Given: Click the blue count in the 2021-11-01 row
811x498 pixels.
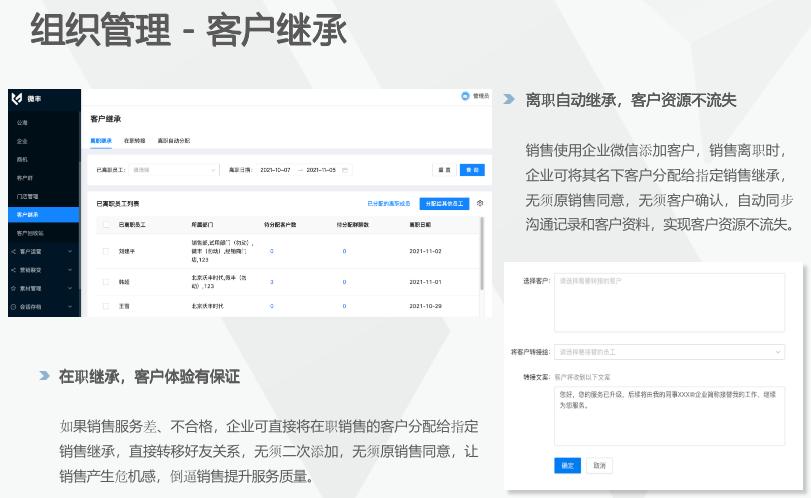Looking at the screenshot, I should [272, 282].
